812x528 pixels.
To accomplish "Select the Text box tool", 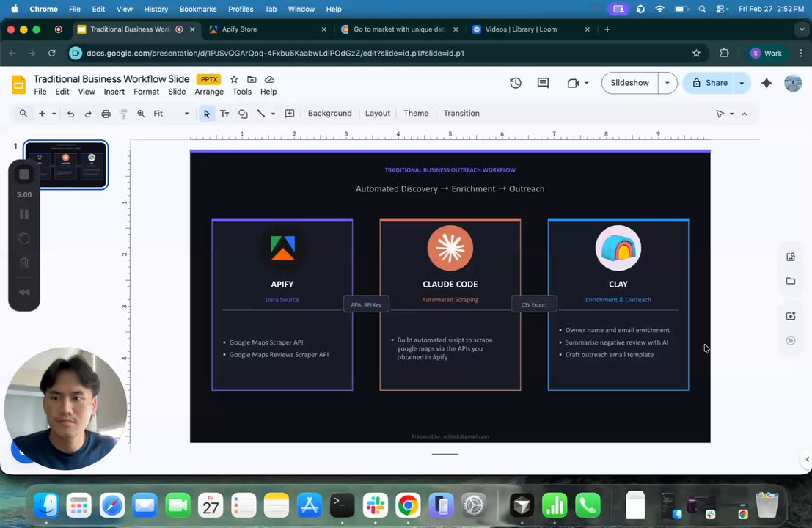I will pyautogui.click(x=224, y=114).
